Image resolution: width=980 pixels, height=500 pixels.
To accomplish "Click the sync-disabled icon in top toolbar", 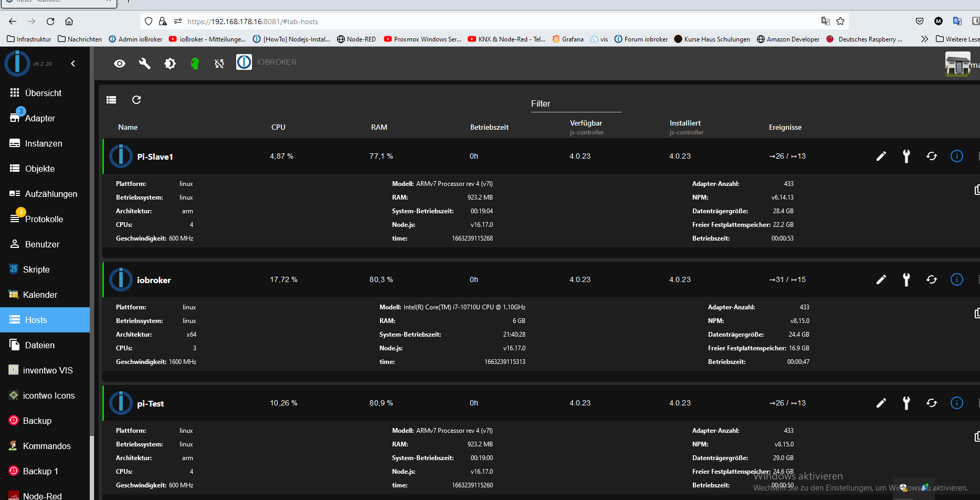I will [219, 64].
